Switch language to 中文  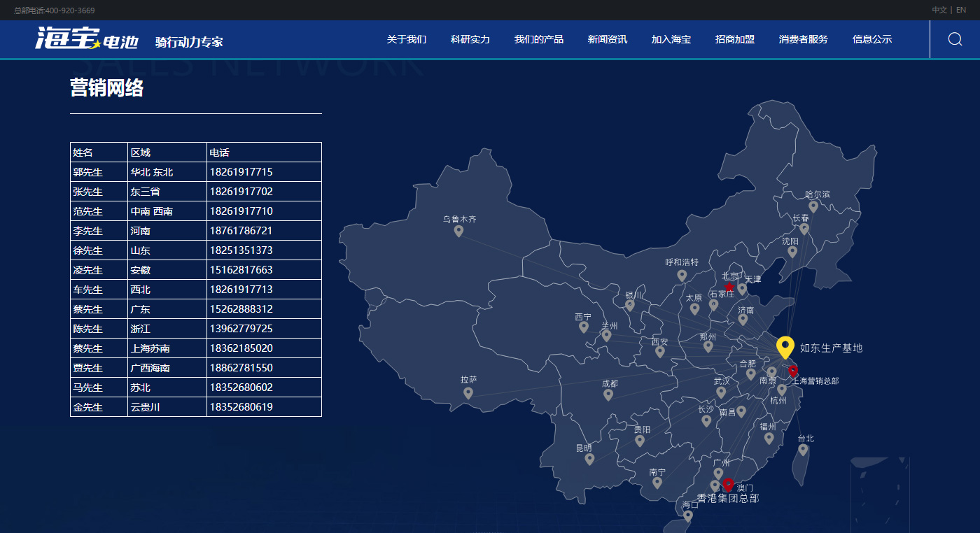pyautogui.click(x=939, y=10)
